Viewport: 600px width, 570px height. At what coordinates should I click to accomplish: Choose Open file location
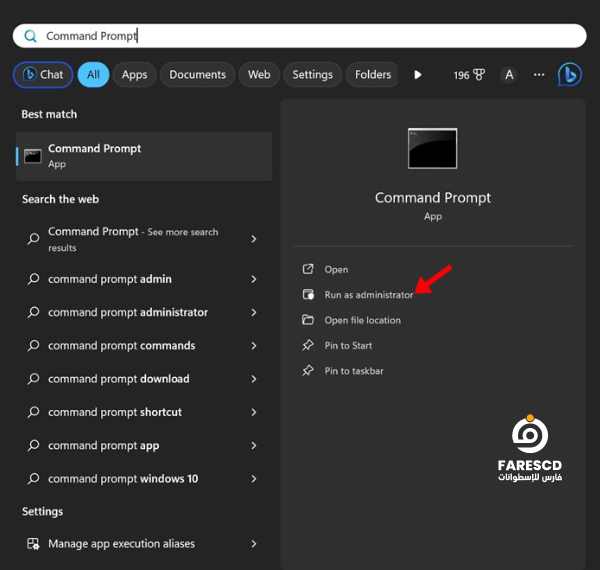pos(363,320)
